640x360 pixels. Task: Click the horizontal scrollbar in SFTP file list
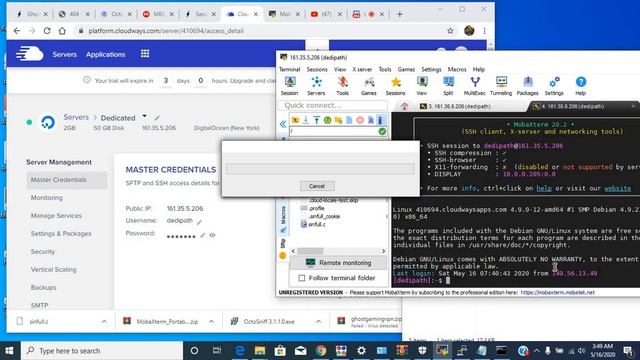[x=338, y=251]
